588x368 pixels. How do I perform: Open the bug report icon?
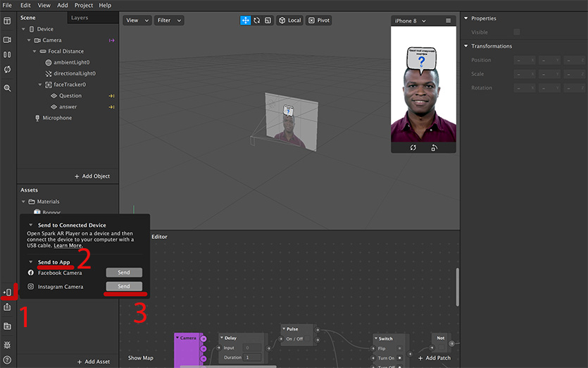click(7, 345)
